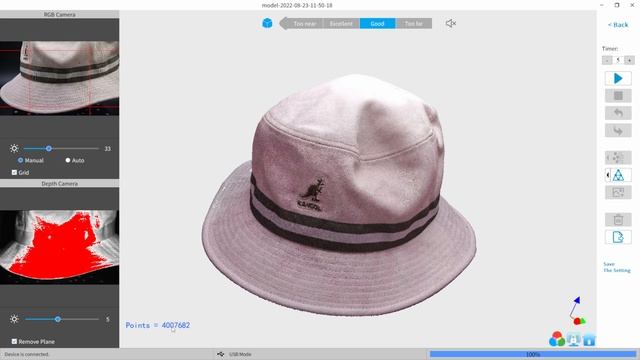
Task: Click the Good distance indicator
Action: pos(377,23)
